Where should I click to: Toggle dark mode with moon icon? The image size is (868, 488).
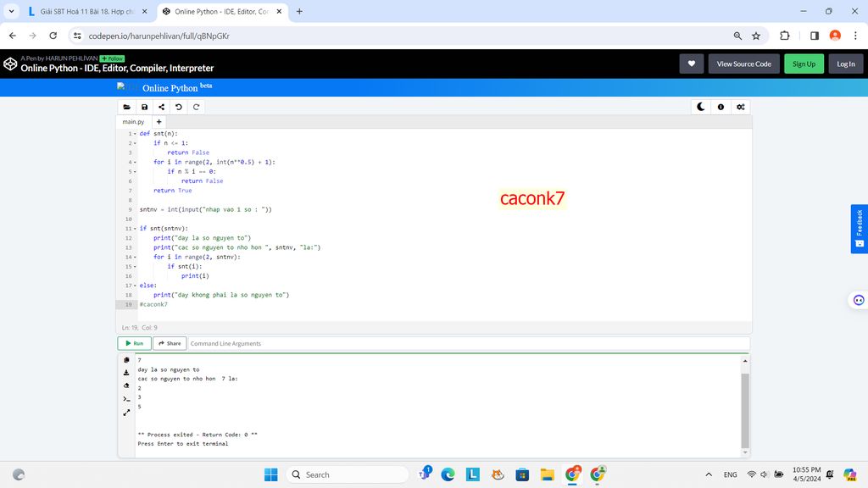coord(701,107)
